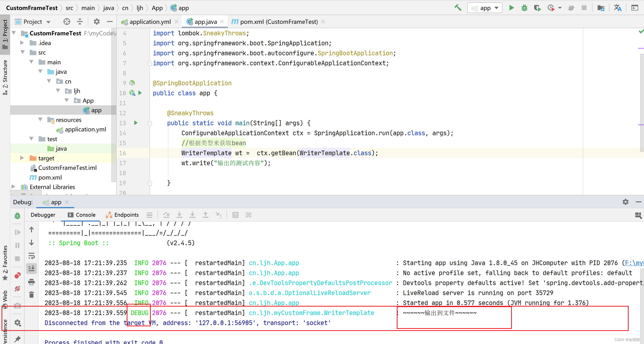Open the Console tab
Screen dimensions: 644x344
click(82, 215)
